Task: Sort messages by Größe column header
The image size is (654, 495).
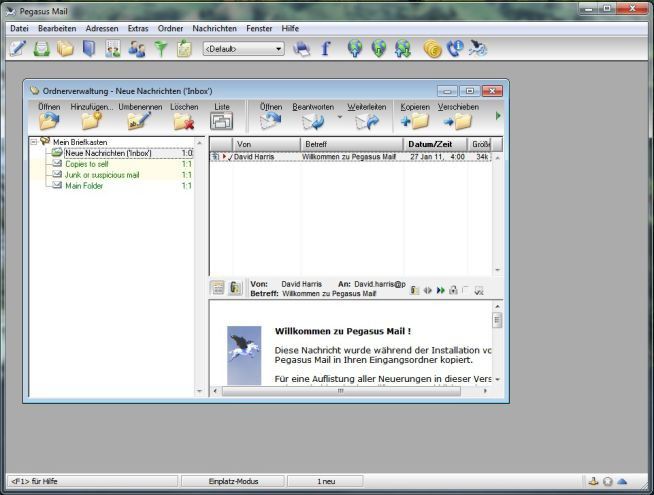Action: tap(480, 144)
